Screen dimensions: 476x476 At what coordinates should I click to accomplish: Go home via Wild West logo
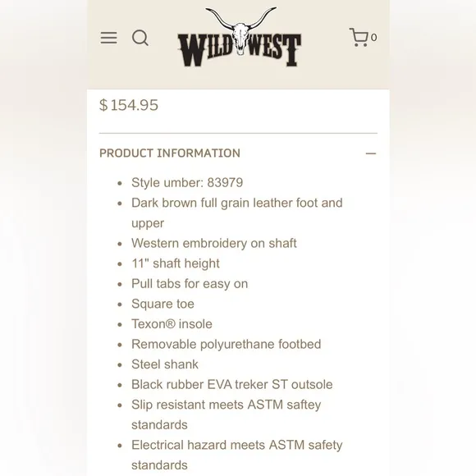(240, 37)
